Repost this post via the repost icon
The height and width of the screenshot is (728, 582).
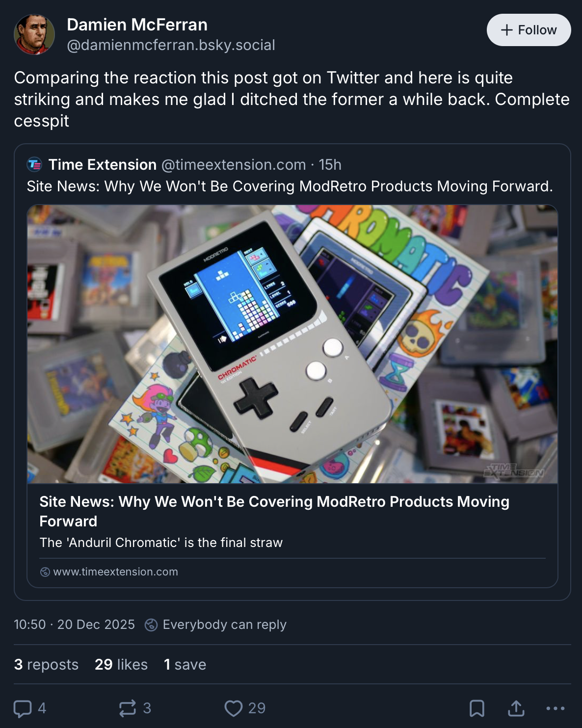coord(128,708)
